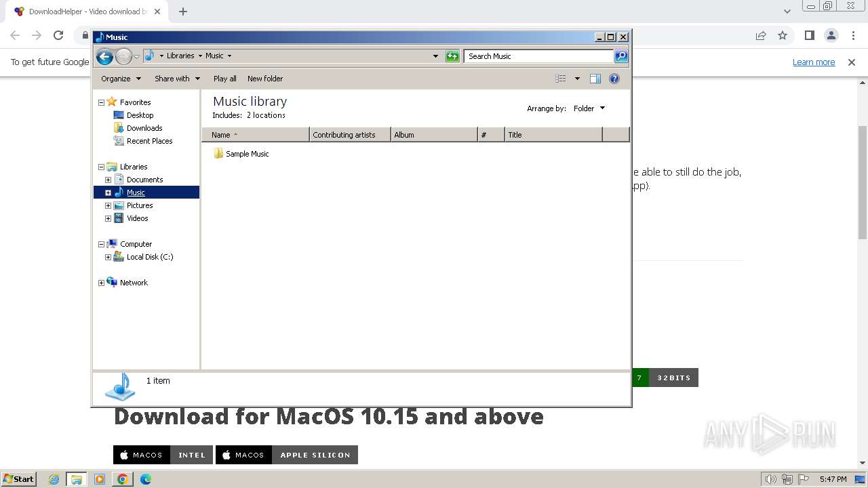Open the Chrome tab search arrow
This screenshot has width=868, height=488.
(787, 12)
